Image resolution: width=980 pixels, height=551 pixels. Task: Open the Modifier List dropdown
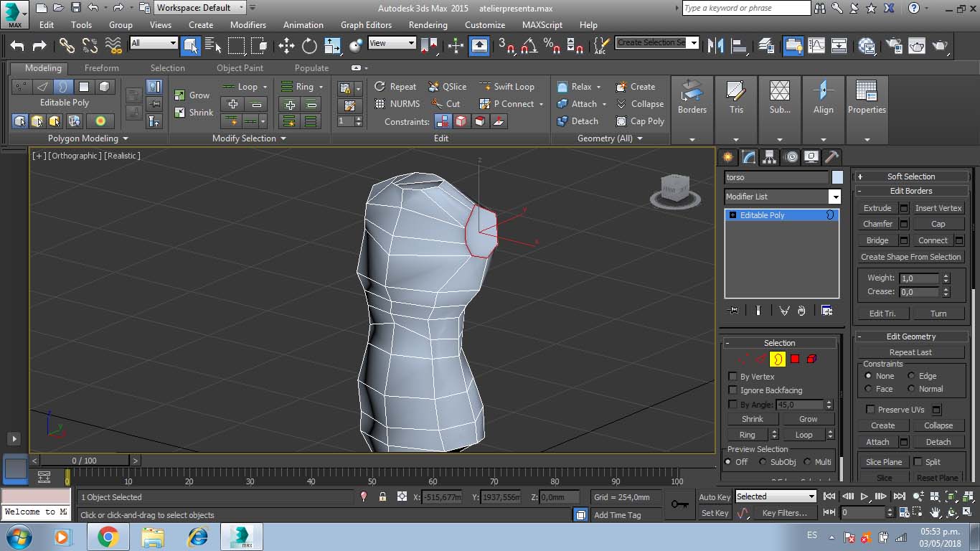coord(834,197)
